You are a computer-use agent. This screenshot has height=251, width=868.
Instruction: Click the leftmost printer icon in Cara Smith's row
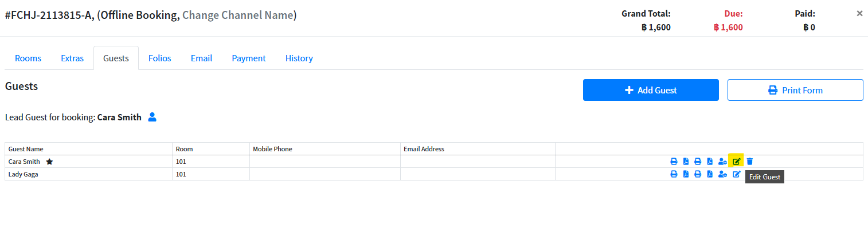[674, 162]
